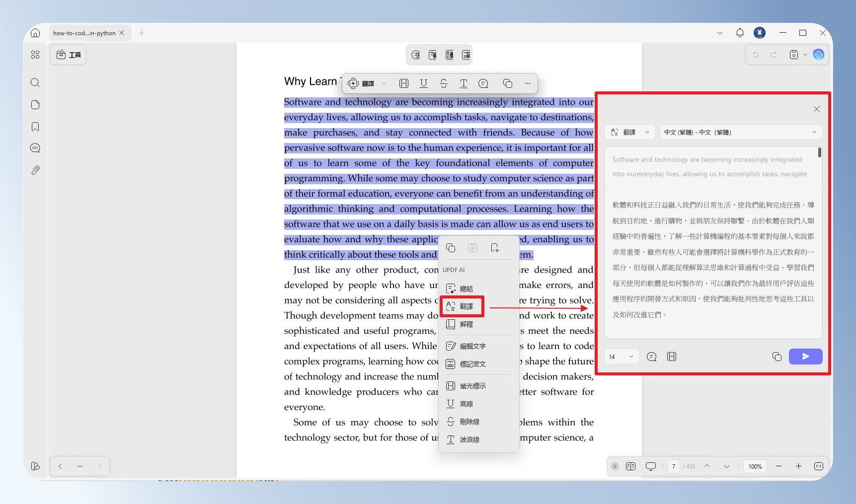Open bookmarks panel in left sidebar
The height and width of the screenshot is (504, 856).
tap(35, 127)
